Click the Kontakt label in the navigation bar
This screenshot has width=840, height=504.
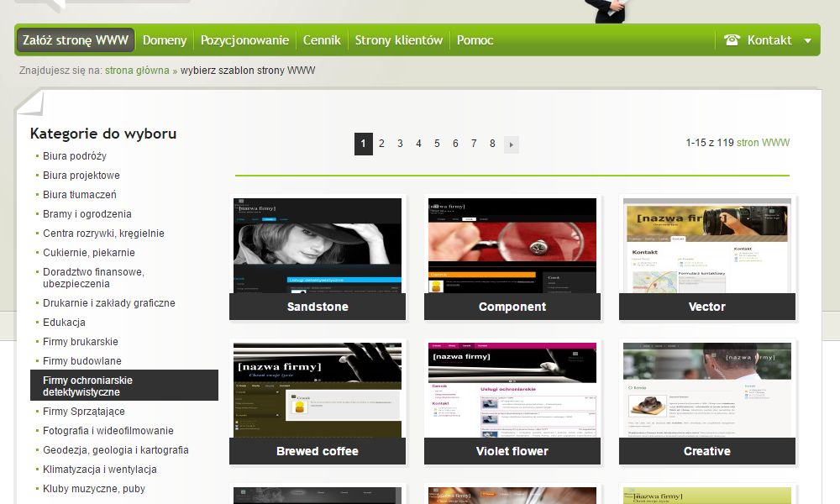click(769, 40)
